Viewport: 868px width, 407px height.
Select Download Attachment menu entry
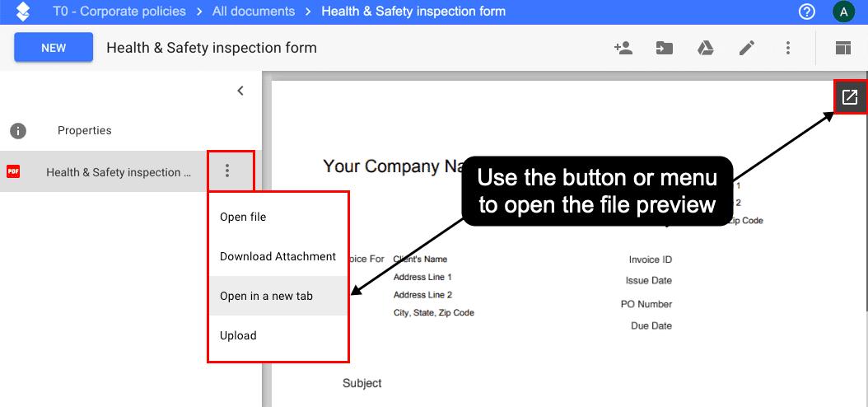pyautogui.click(x=278, y=256)
